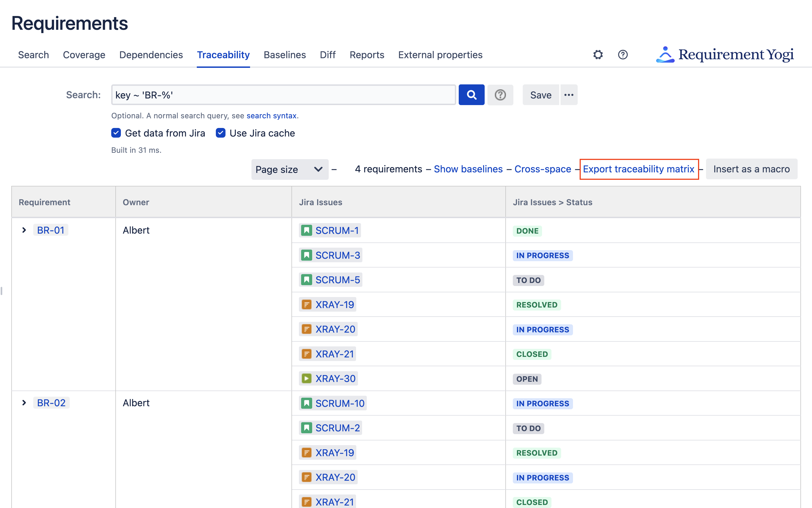The image size is (812, 508).
Task: Click the Requirement Yogi logo
Action: [x=725, y=54]
